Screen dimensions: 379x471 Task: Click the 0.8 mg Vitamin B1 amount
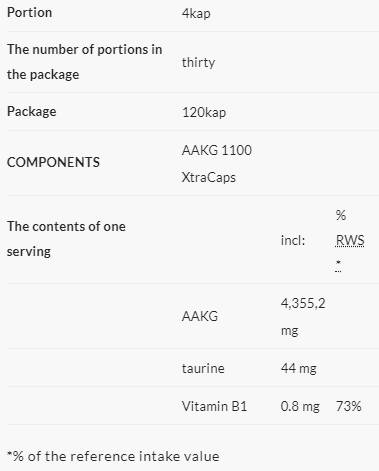(300, 406)
